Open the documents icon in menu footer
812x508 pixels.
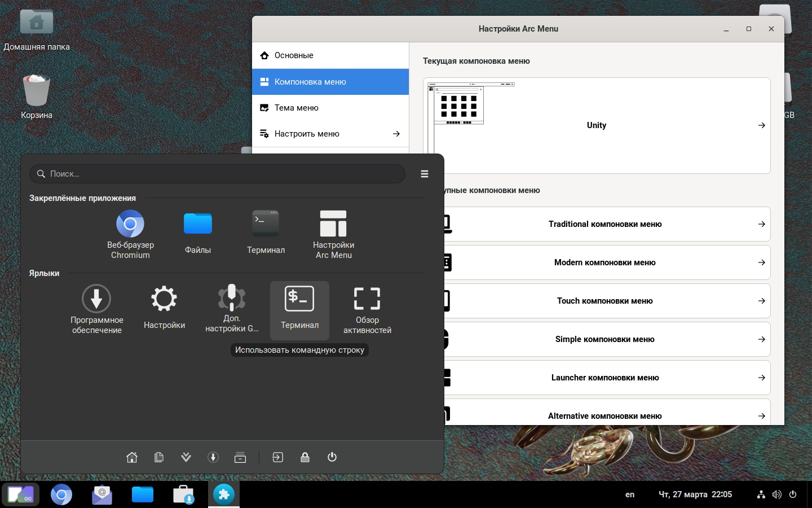click(x=159, y=457)
